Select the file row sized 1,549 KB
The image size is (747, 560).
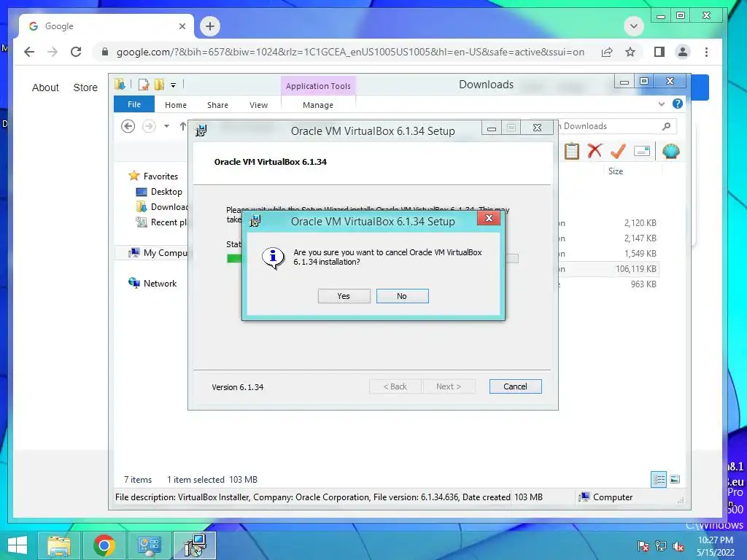click(x=608, y=253)
